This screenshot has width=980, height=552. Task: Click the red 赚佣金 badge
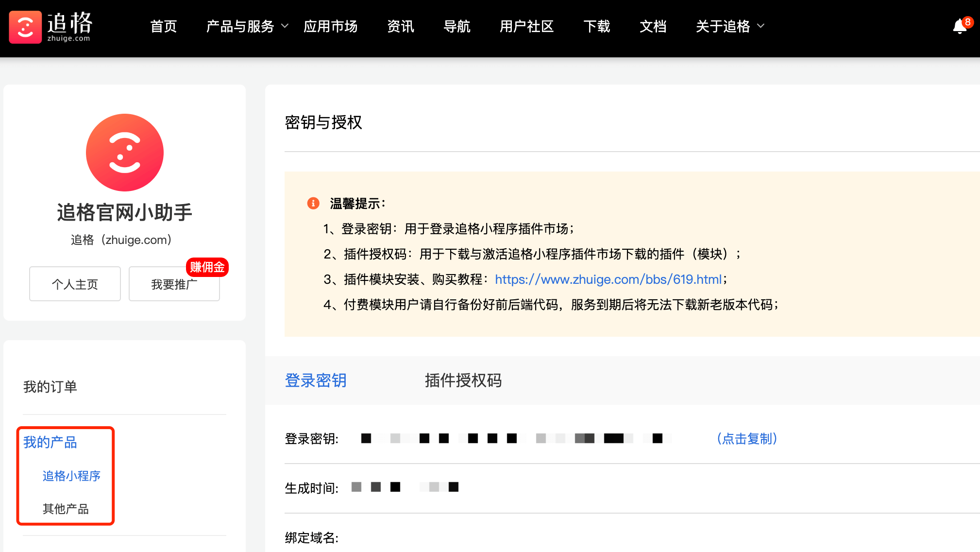coord(207,267)
